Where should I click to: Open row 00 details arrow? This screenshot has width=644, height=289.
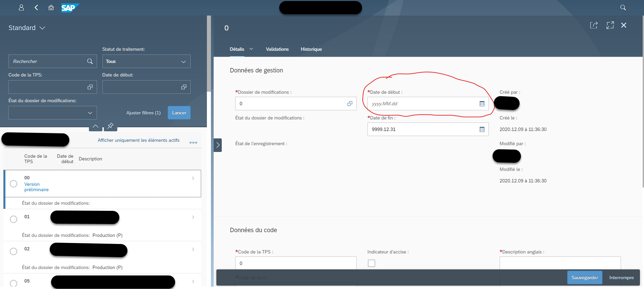[x=193, y=178]
